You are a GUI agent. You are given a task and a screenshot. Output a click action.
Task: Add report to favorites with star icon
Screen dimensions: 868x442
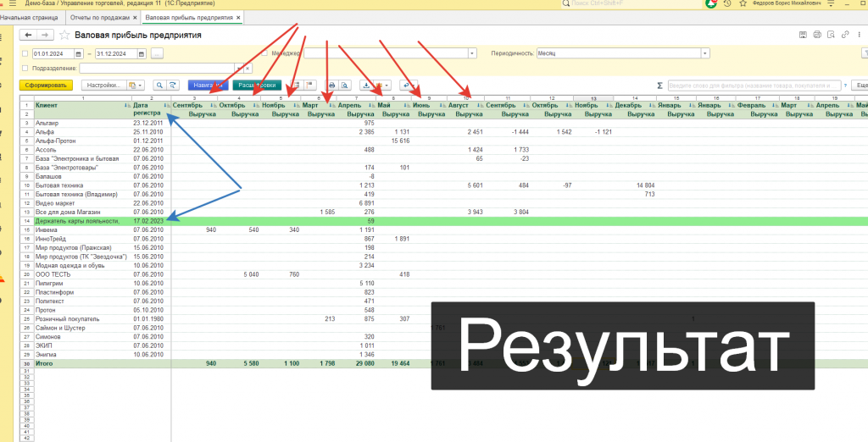point(64,35)
